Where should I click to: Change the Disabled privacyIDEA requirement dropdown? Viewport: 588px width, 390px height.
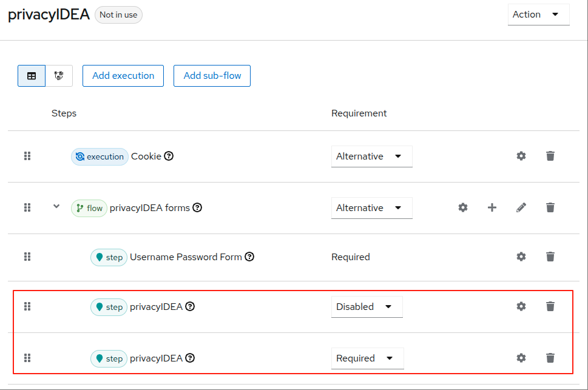coord(367,307)
